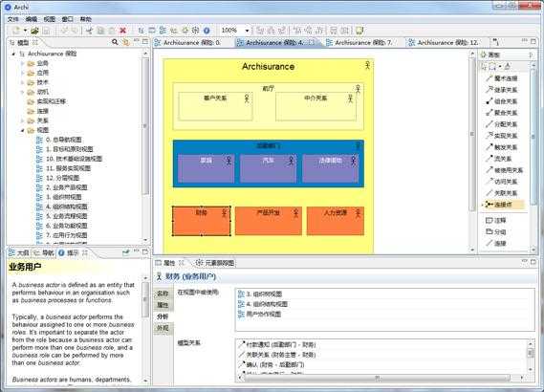This screenshot has width=544, height=392.
Task: Select the 魔术连接 palette tool
Action: (x=502, y=78)
